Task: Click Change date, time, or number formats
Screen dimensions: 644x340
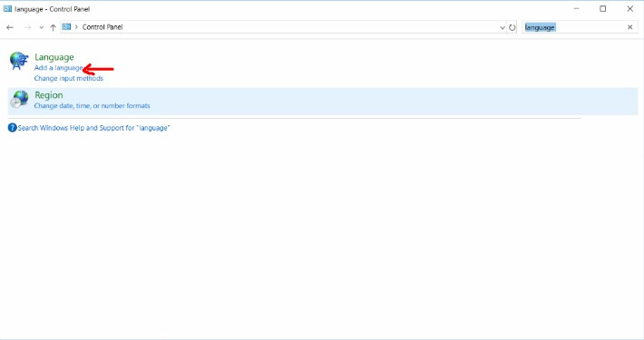Action: 92,106
